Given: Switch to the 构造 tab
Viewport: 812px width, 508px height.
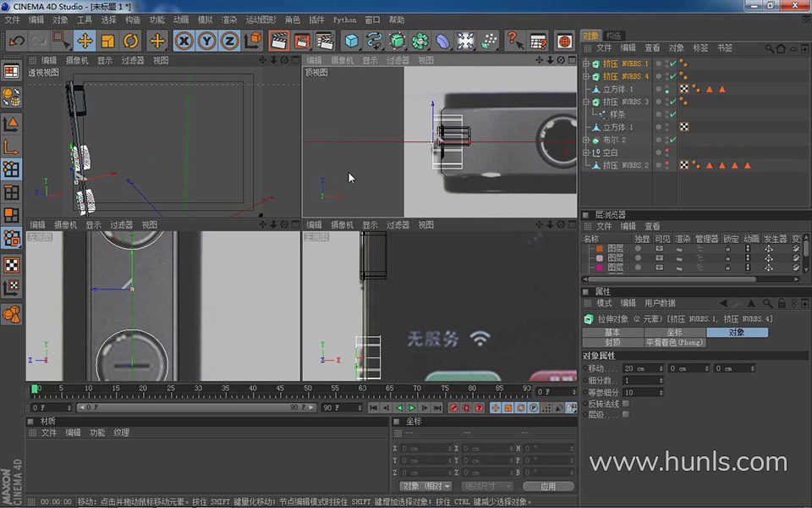Looking at the screenshot, I should point(614,36).
